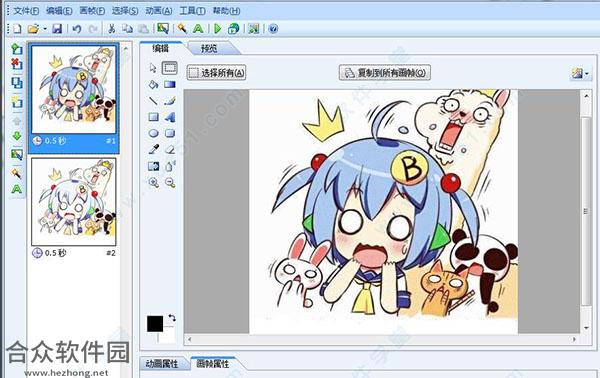The image size is (600, 378).
Task: Click delete frame red X sidebar icon
Action: tap(16, 64)
